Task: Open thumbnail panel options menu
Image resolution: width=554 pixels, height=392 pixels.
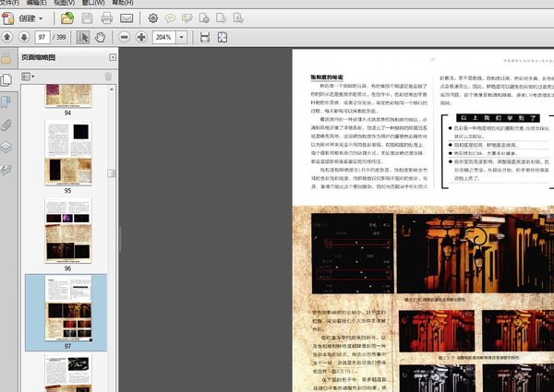Action: click(29, 77)
